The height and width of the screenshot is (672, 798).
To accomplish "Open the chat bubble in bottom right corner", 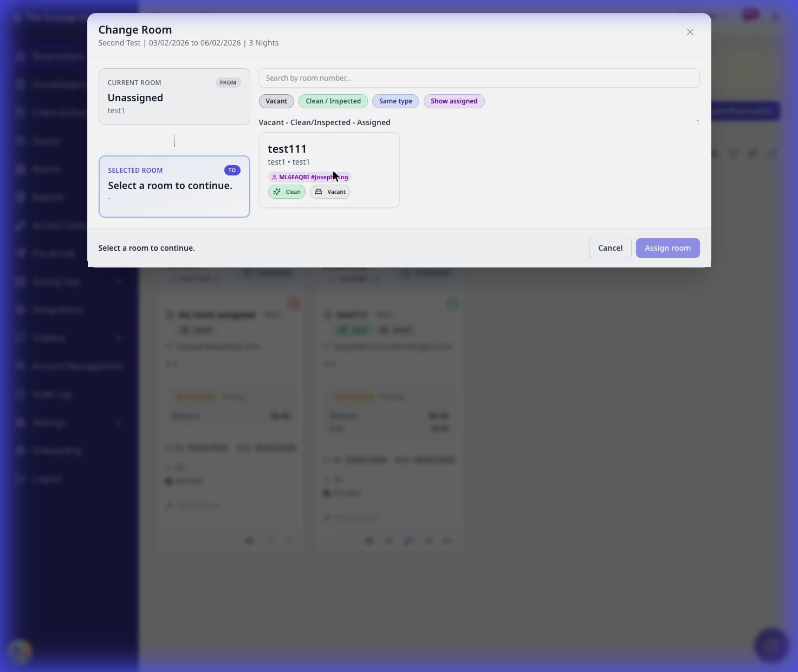I will (x=771, y=645).
